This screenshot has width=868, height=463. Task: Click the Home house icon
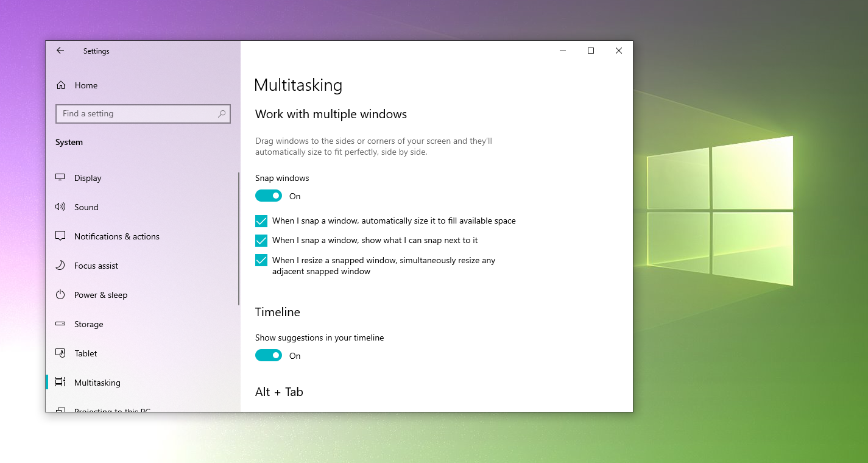click(x=60, y=85)
